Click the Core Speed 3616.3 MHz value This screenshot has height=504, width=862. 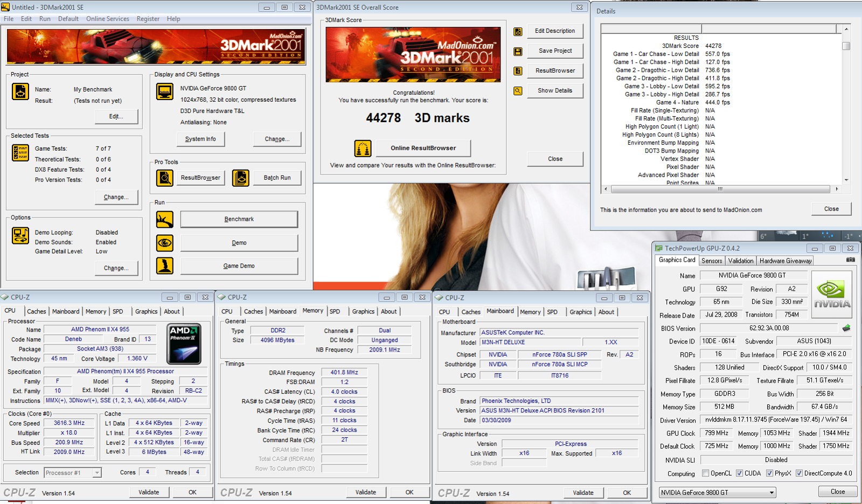(x=69, y=423)
